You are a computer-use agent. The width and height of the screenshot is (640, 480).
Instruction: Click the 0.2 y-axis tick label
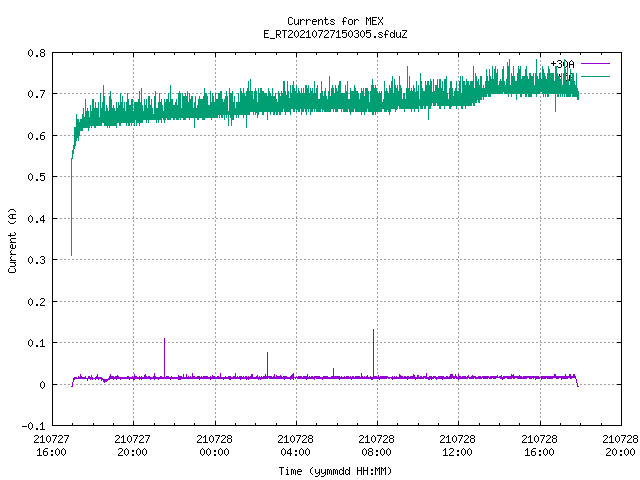(36, 302)
